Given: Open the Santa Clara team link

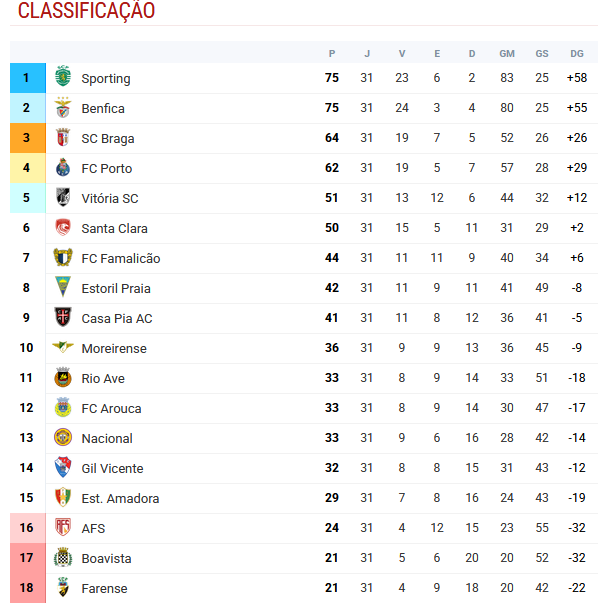Looking at the screenshot, I should tap(115, 228).
